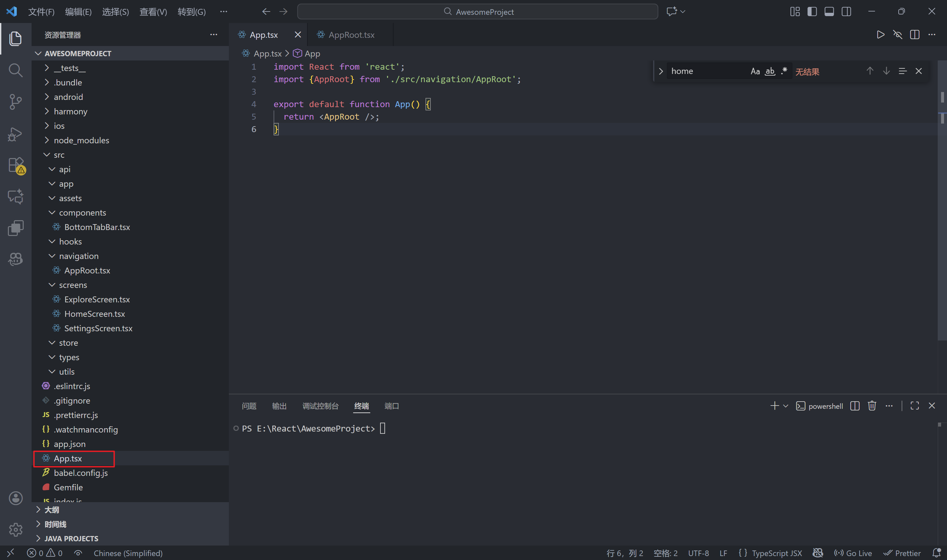Toggle Match Case in find widget

click(755, 71)
